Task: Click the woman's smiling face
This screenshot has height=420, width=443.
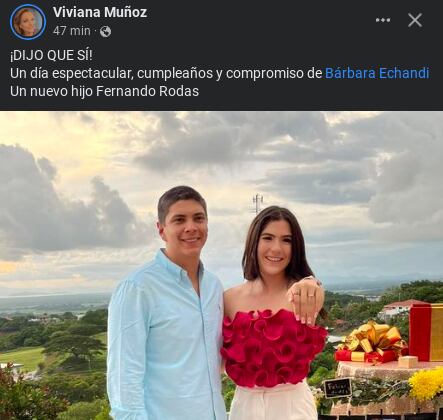Action: [x=275, y=249]
